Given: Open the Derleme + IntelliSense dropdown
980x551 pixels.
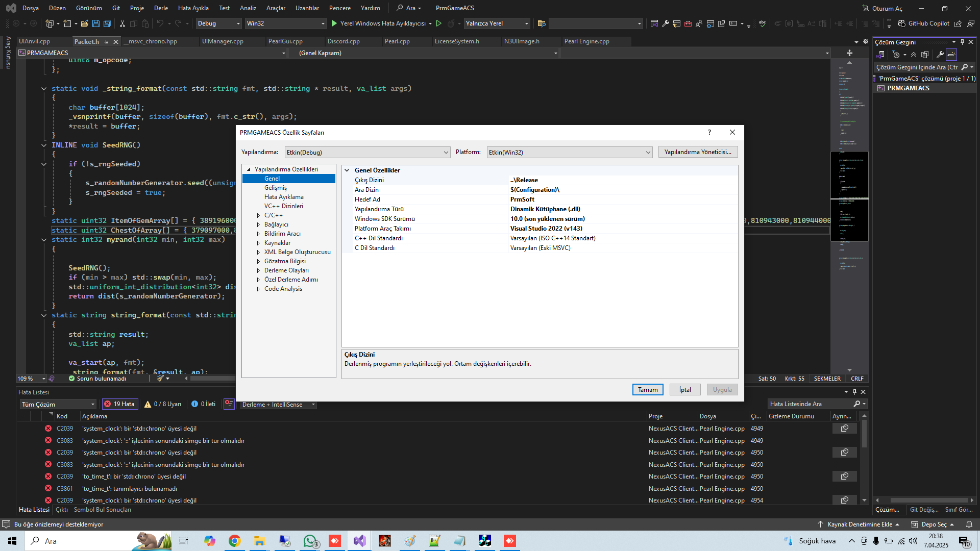Looking at the screenshot, I should click(x=278, y=405).
